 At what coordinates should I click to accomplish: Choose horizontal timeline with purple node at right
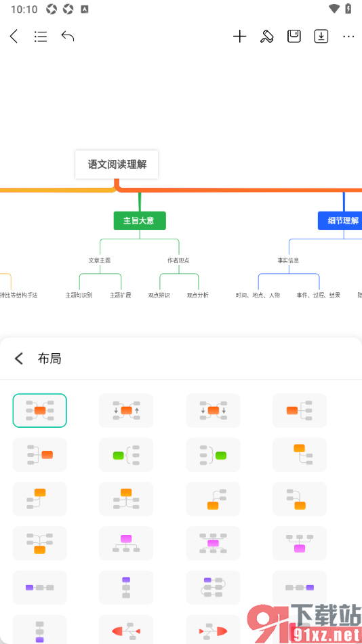tap(300, 588)
